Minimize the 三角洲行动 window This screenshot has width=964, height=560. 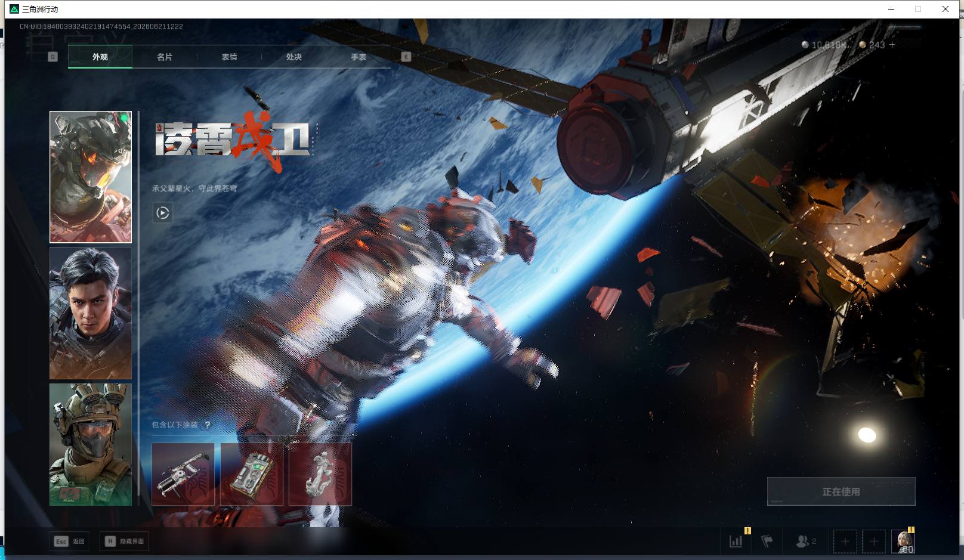pyautogui.click(x=891, y=9)
